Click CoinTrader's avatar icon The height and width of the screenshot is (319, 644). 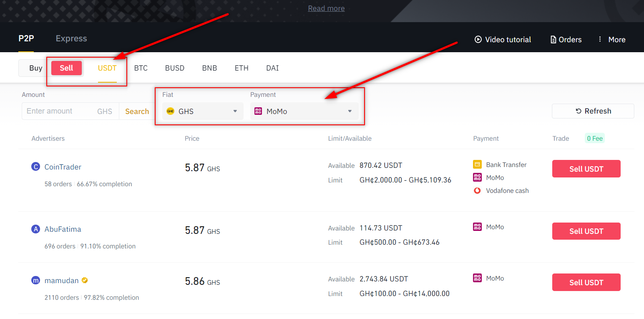tap(35, 167)
